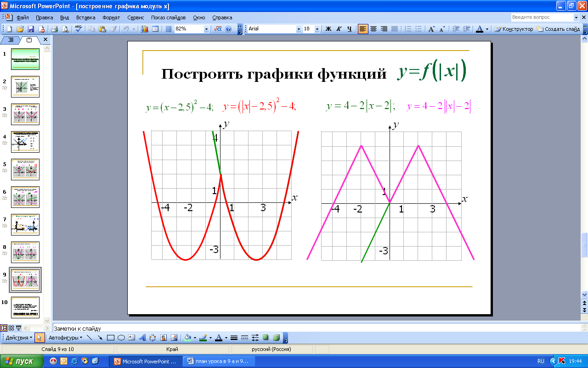Toggle italic formatting (К)
Screen dimensions: 588x368
pos(339,29)
